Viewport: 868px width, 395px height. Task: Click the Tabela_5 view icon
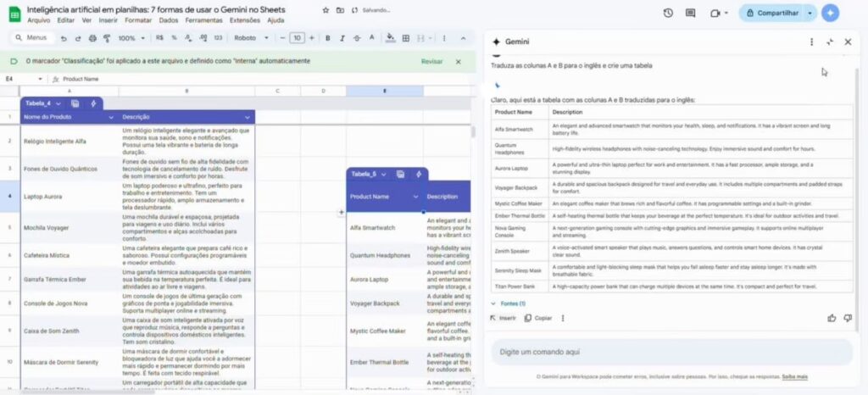(x=400, y=175)
